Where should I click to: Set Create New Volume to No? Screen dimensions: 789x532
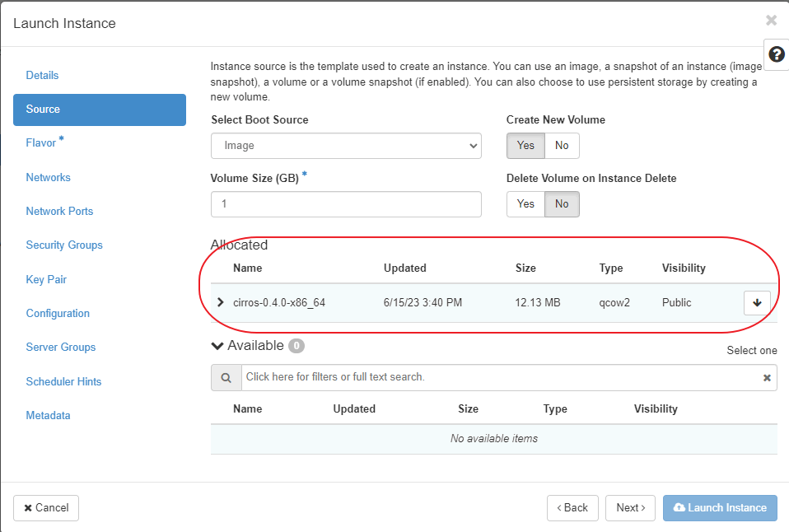[562, 146]
